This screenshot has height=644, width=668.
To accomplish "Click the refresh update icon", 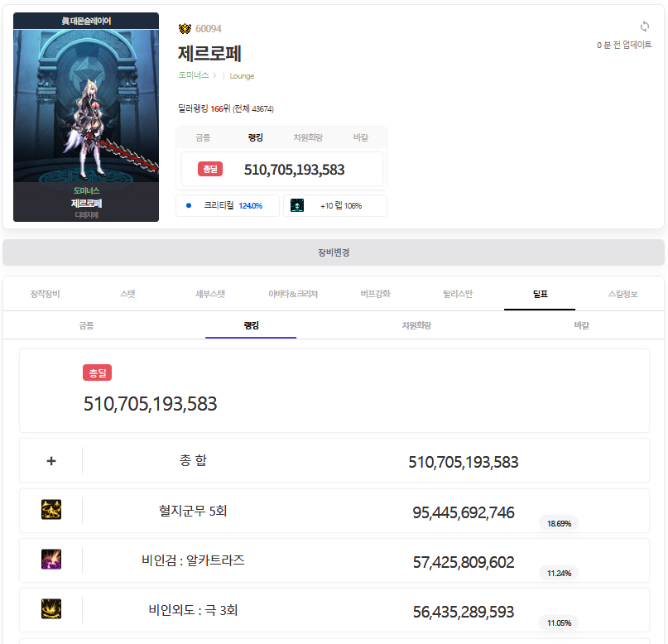I will 645,26.
